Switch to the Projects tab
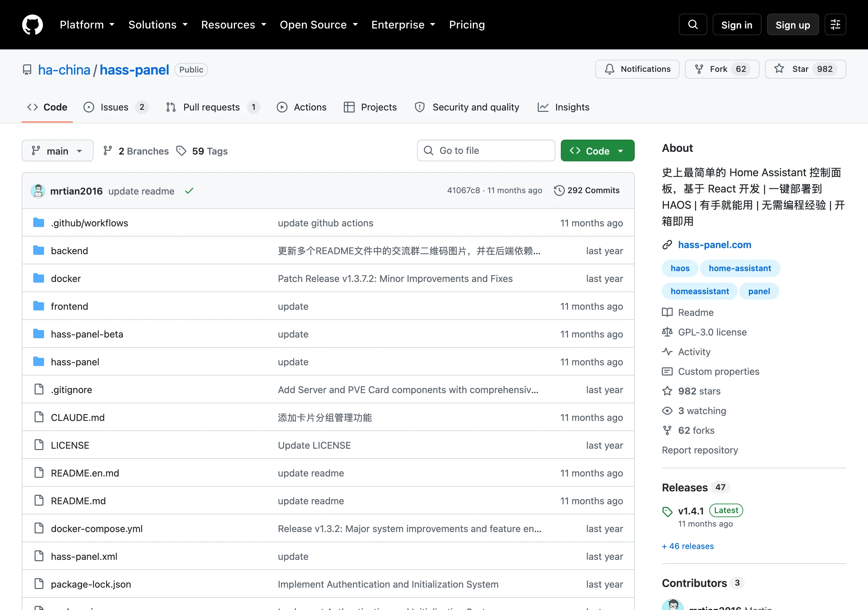 coord(370,107)
